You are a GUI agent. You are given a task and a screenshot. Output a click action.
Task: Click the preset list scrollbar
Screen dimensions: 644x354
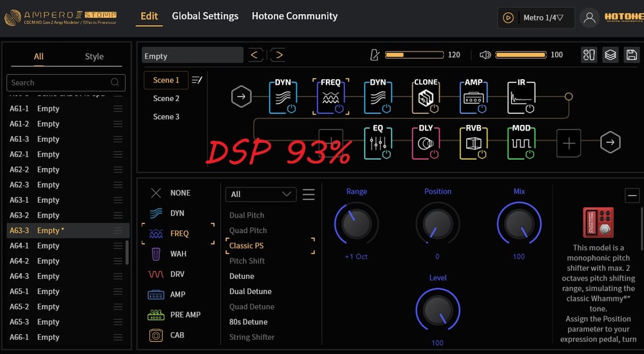click(127, 252)
